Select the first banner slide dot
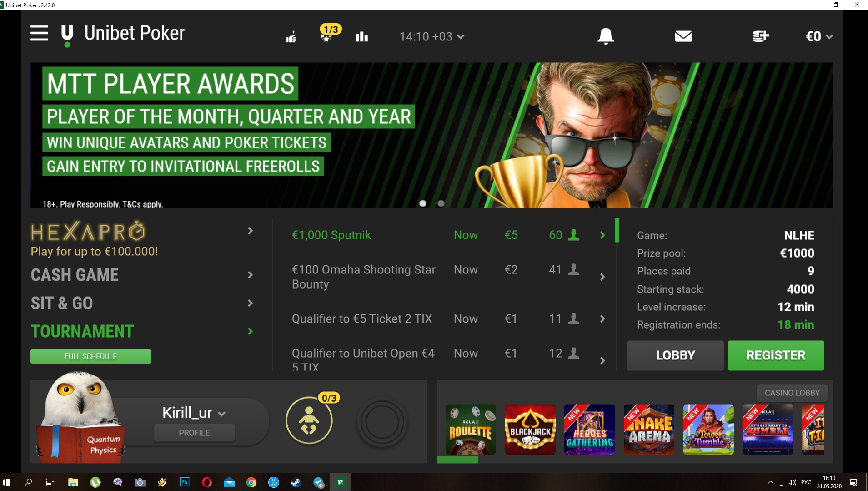This screenshot has width=868, height=491. pyautogui.click(x=423, y=203)
